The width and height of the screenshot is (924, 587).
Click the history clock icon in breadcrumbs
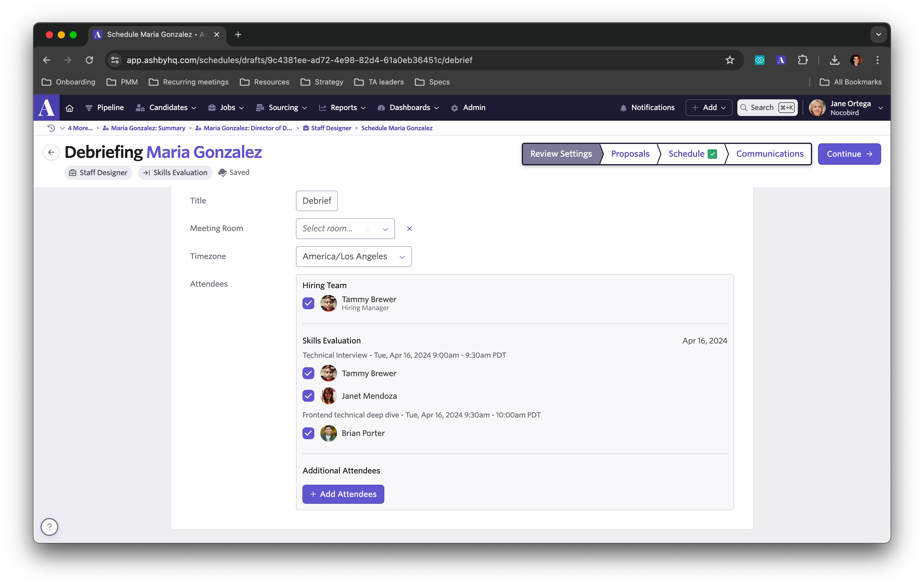tap(51, 128)
